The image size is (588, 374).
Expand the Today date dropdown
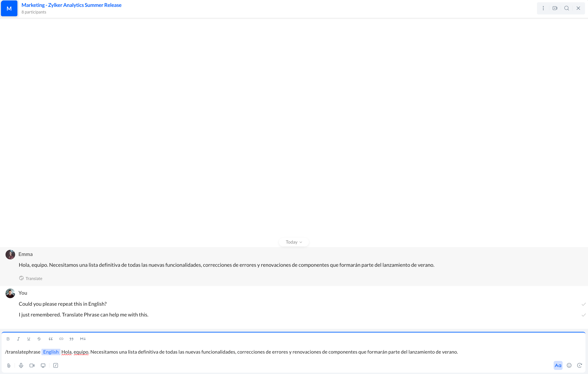pyautogui.click(x=294, y=242)
